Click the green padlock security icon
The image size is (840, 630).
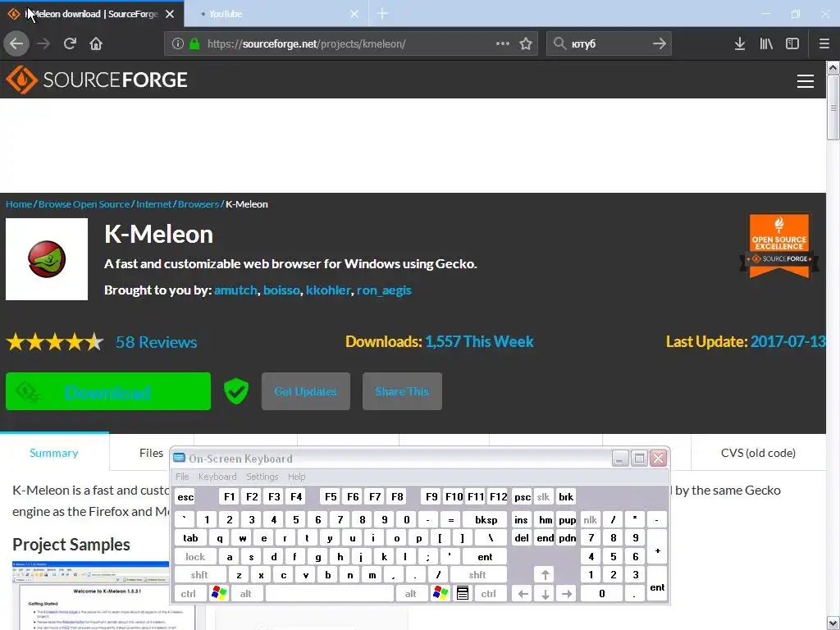click(194, 43)
